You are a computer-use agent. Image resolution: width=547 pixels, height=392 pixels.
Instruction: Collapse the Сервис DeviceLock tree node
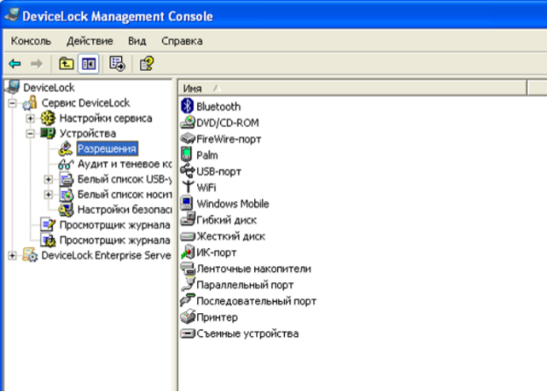pyautogui.click(x=11, y=103)
